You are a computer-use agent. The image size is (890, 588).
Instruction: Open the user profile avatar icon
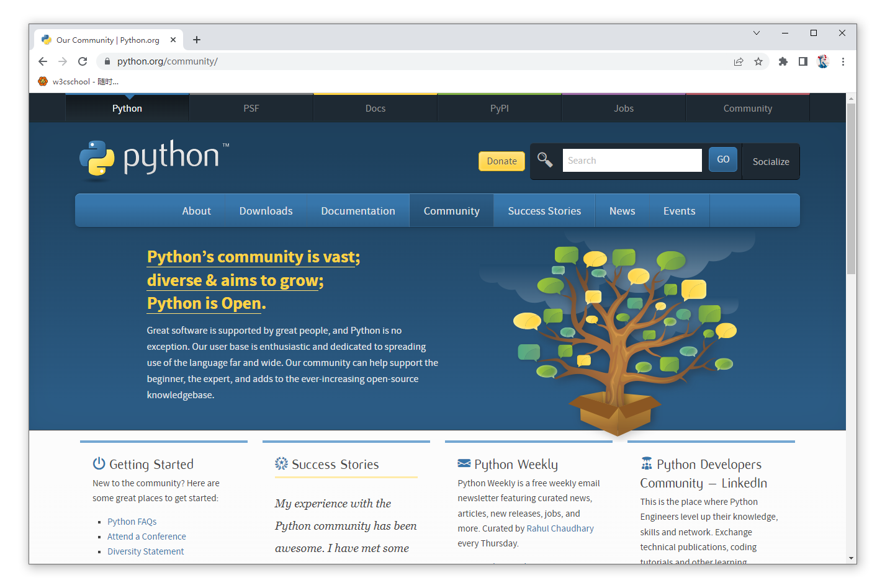coord(823,61)
